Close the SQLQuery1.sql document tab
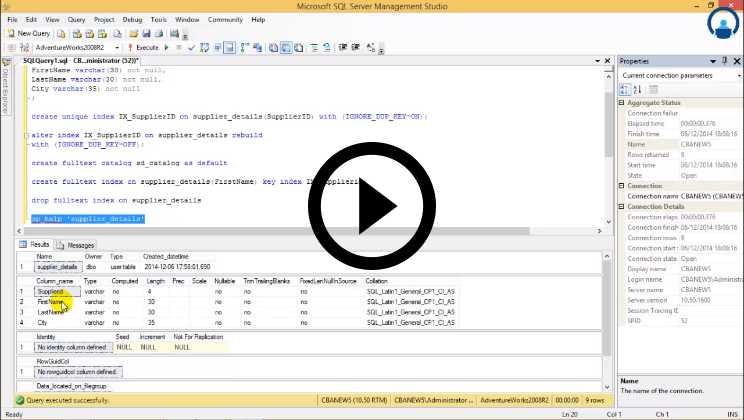This screenshot has height=420, width=744. (x=607, y=61)
